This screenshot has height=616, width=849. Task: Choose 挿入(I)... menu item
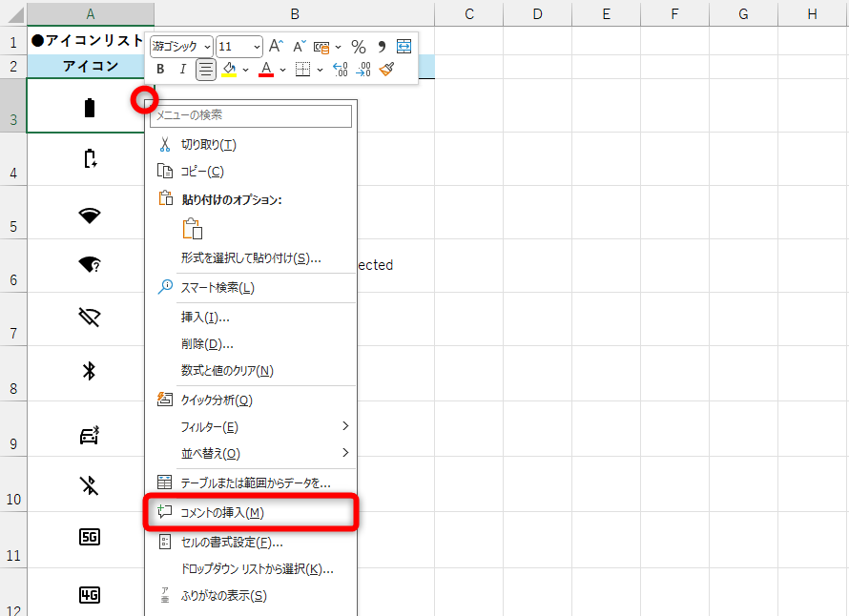coord(251,318)
